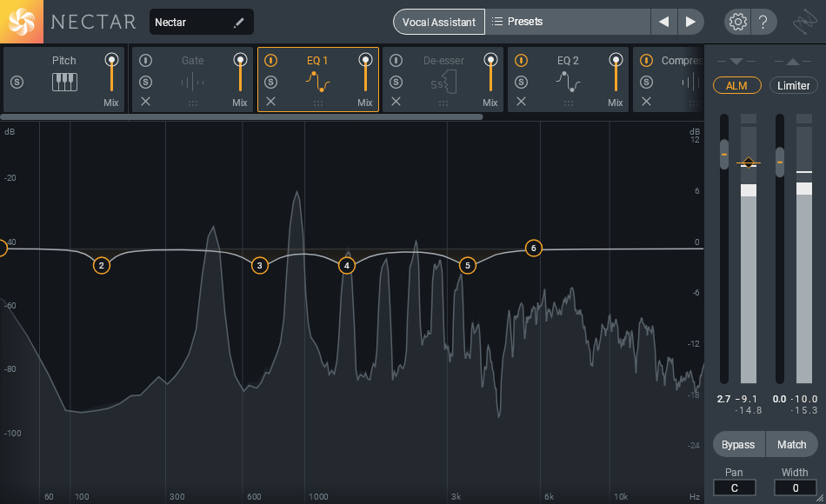Solo the Compressor module
This screenshot has height=504, width=826.
(x=646, y=83)
